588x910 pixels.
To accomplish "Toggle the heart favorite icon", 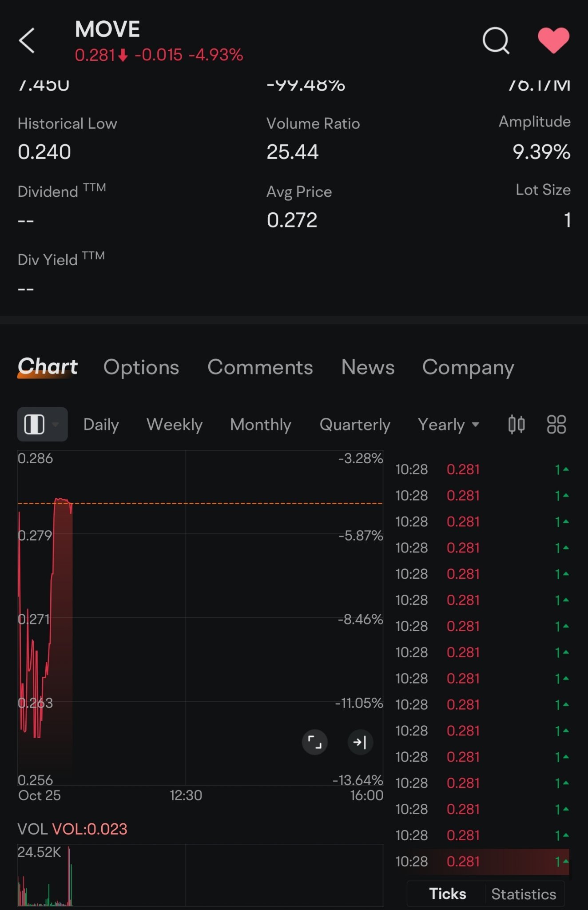I will tap(553, 40).
